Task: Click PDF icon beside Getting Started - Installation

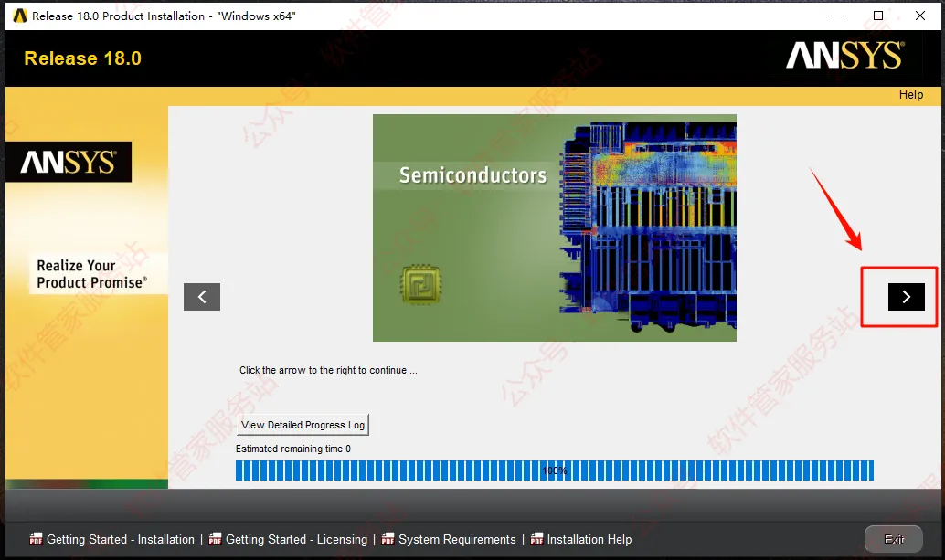Action: (37, 539)
